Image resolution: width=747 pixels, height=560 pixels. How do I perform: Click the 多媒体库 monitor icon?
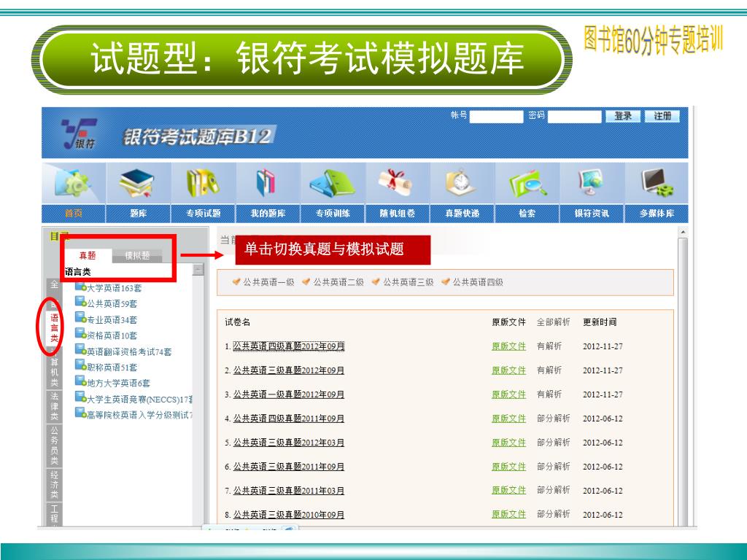pyautogui.click(x=656, y=184)
